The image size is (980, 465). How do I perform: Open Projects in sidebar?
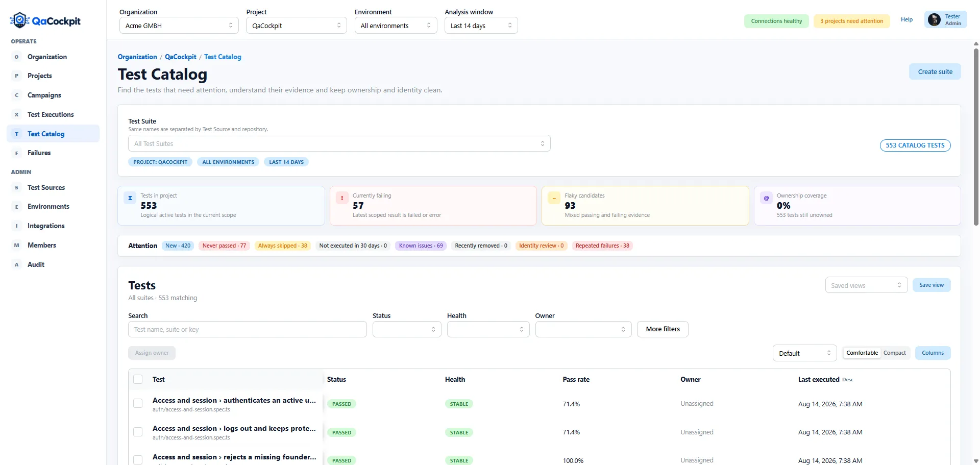pos(53,76)
